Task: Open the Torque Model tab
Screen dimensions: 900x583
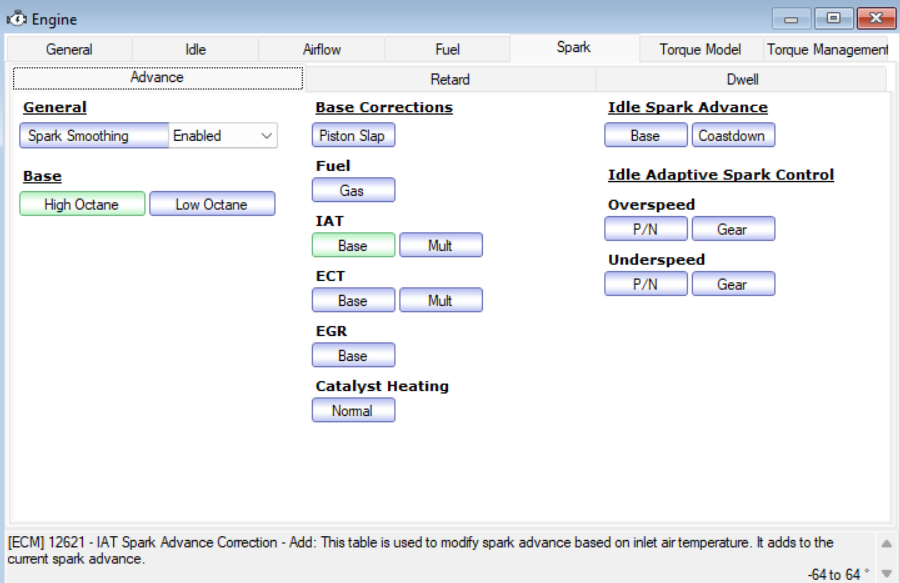Action: coord(700,49)
